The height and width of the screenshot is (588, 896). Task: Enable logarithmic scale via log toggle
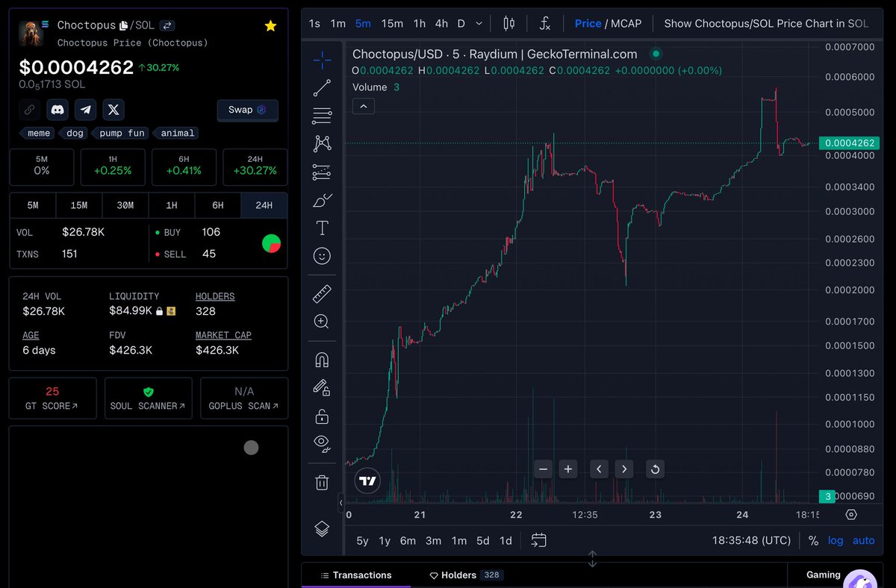[835, 540]
